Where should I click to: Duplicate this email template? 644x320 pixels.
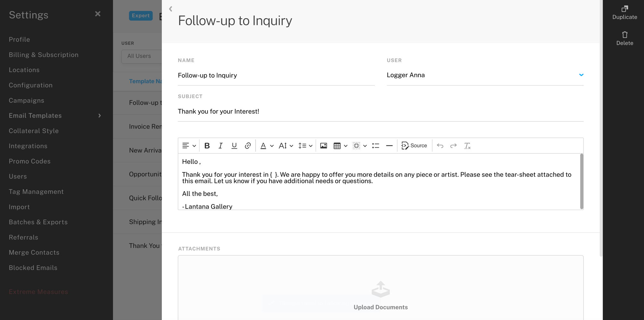(624, 13)
